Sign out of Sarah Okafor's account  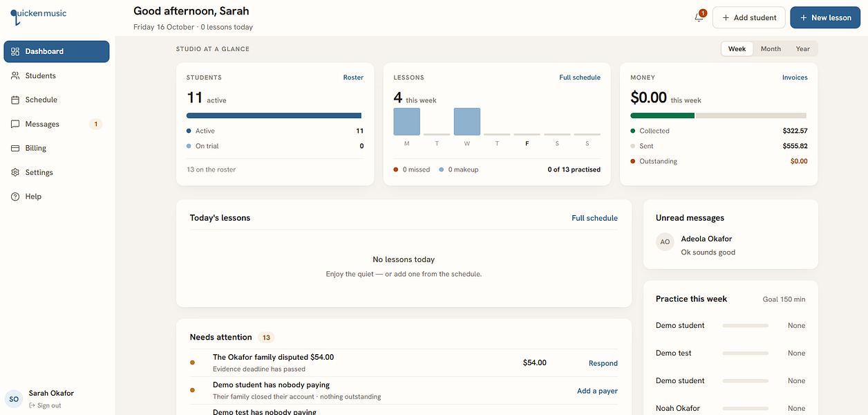[46, 406]
